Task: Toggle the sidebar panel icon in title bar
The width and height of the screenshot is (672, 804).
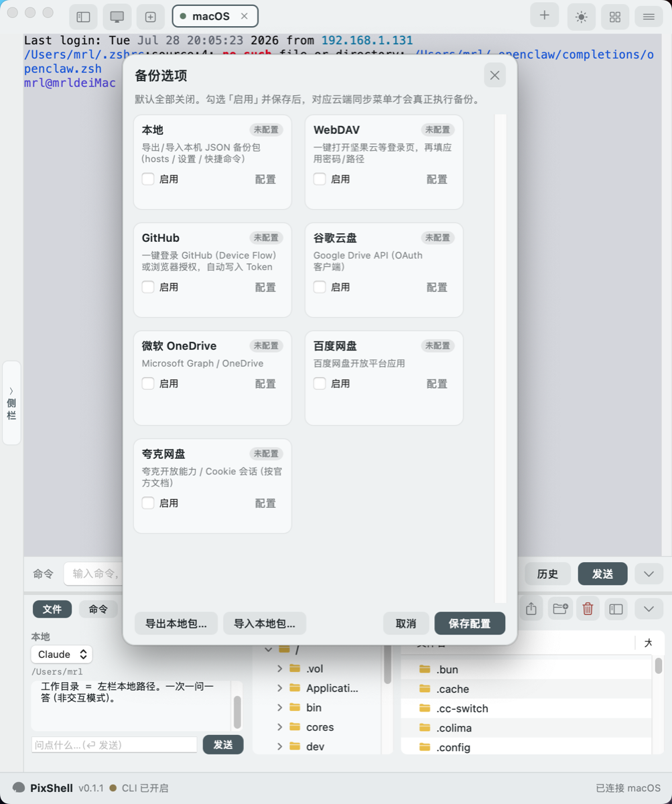Action: [83, 17]
